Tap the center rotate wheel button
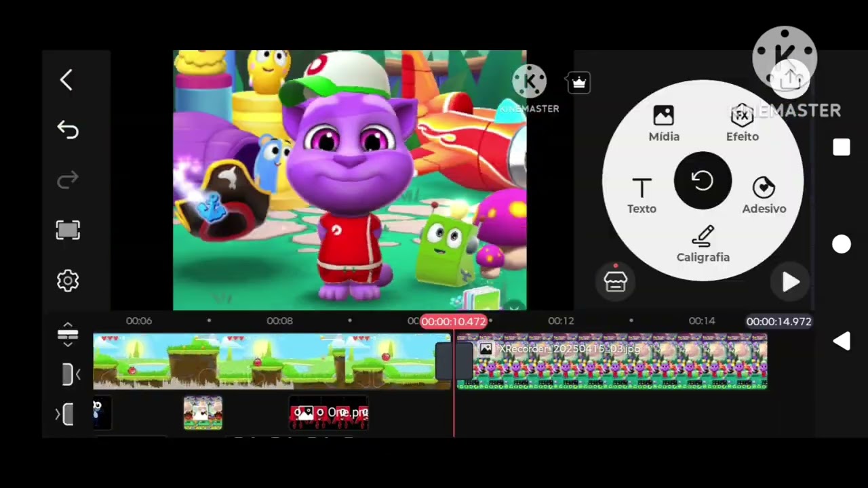 (x=703, y=181)
